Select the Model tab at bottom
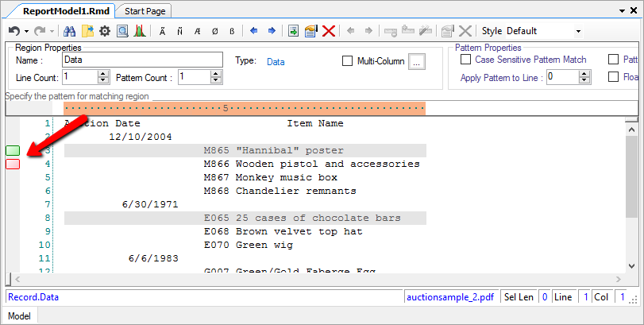Screen dimensions: 644x325 [19, 316]
